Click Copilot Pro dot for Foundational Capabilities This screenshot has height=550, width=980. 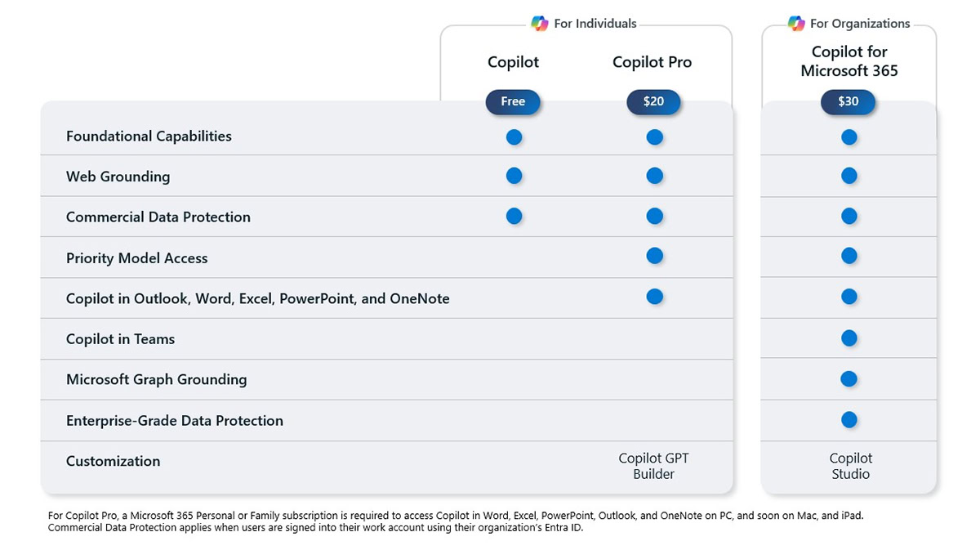point(654,137)
